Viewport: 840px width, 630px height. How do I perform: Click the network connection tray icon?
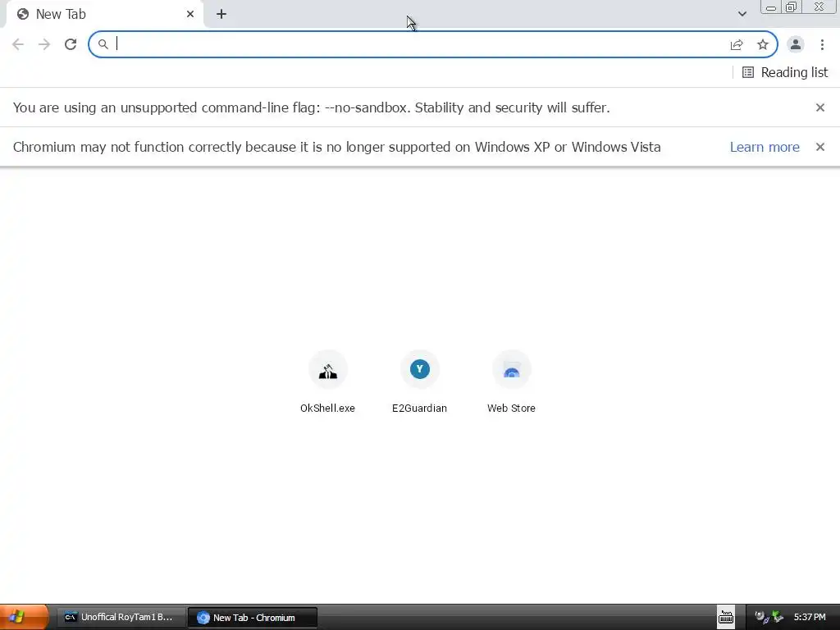click(761, 617)
